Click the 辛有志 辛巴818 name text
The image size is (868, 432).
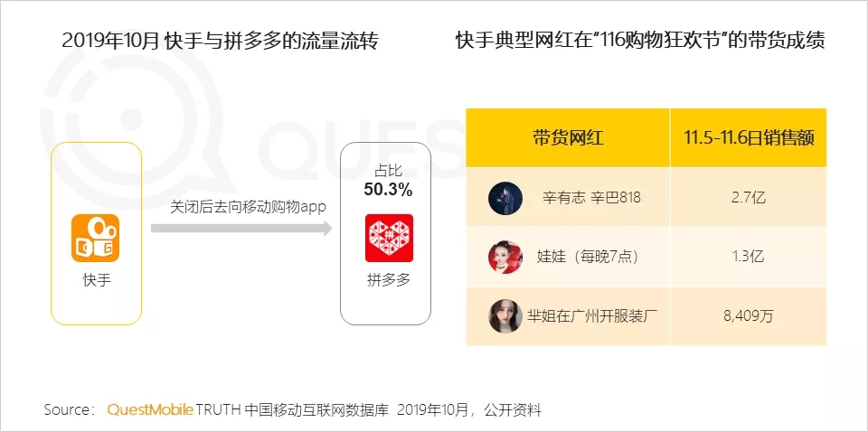point(591,197)
